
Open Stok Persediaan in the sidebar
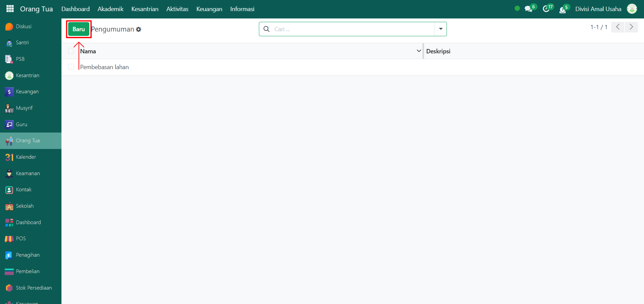(x=34, y=288)
